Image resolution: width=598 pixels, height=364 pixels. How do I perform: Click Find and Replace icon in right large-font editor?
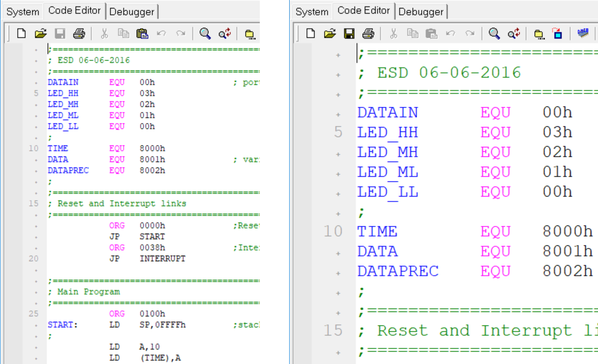pyautogui.click(x=514, y=33)
